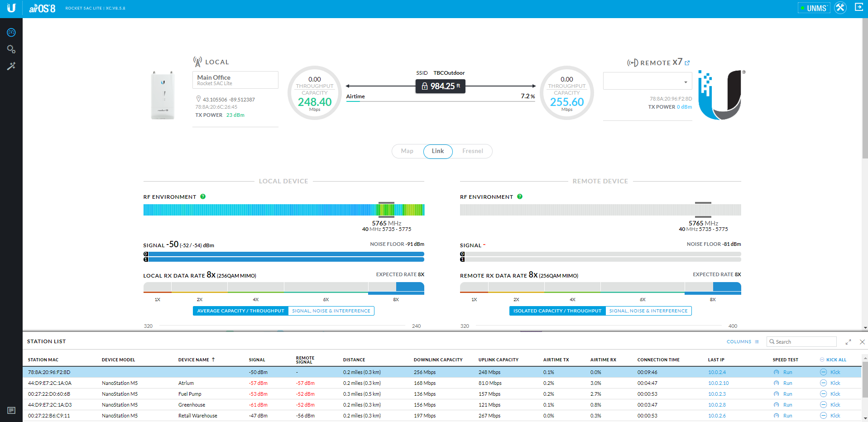The image size is (868, 422).
Task: Switch to the Fresnel tab
Action: 472,151
